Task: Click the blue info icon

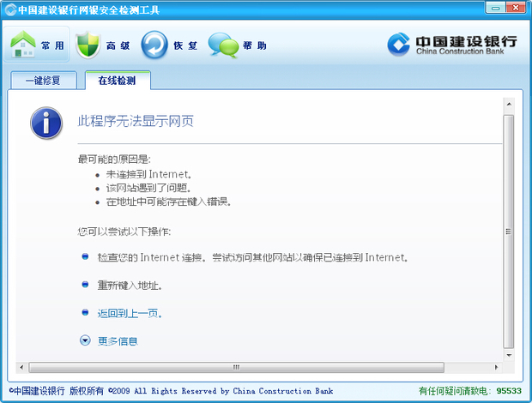Action: 46,123
